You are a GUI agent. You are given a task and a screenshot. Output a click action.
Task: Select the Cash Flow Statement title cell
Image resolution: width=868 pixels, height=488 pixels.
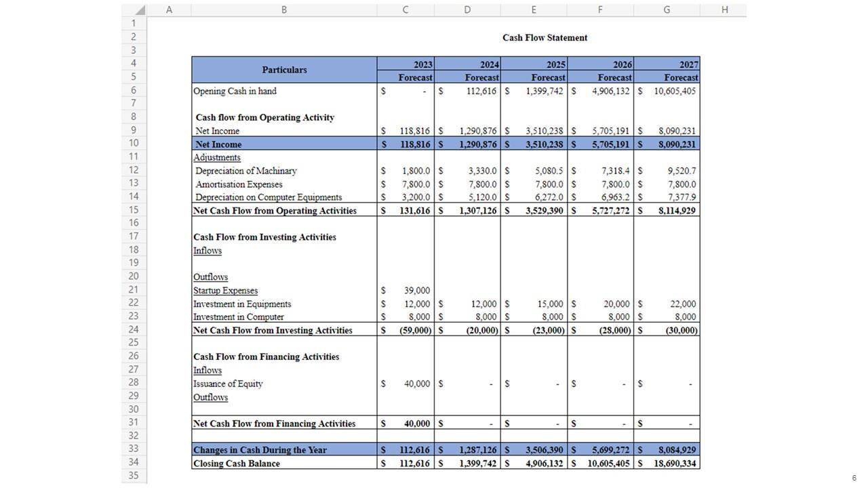(x=545, y=38)
